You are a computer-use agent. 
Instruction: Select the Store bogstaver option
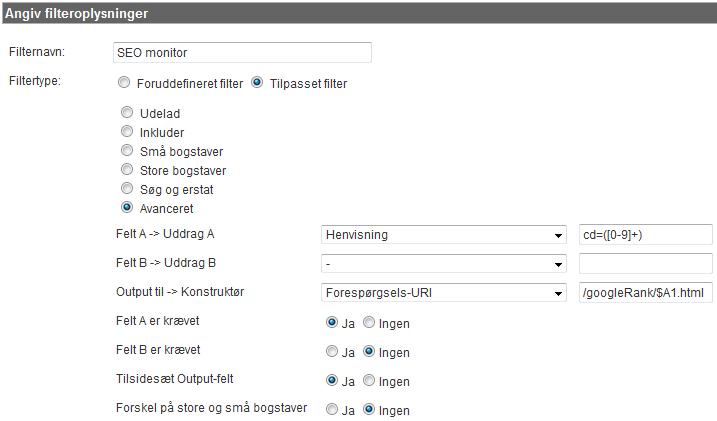click(127, 170)
